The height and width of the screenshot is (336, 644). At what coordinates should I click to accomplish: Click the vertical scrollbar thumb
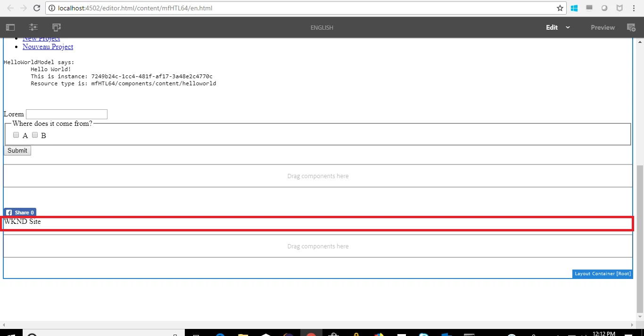pos(640,239)
